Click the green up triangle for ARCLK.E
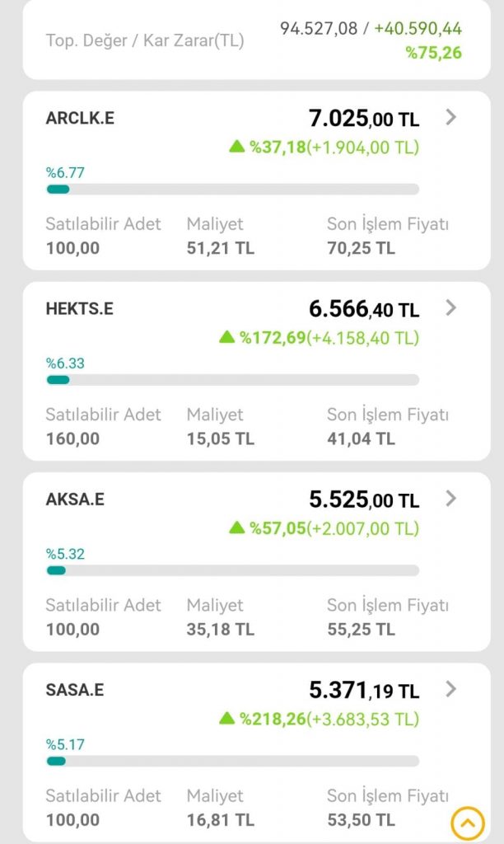Viewport: 504px width, 844px height. (x=237, y=147)
